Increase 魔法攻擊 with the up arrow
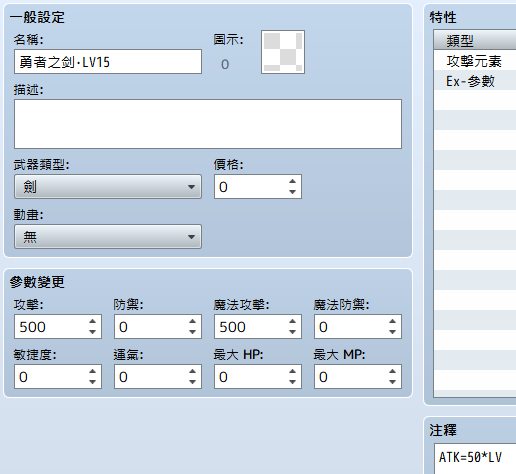 (x=292, y=321)
